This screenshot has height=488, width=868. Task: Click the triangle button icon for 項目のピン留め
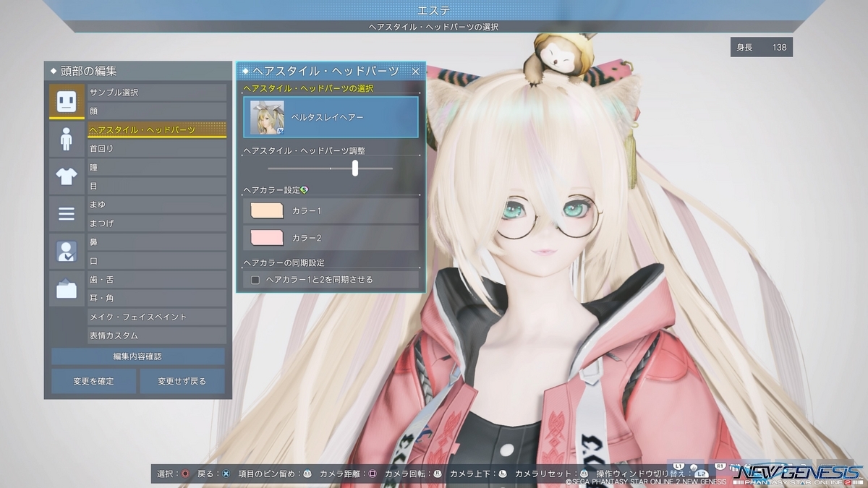click(x=307, y=474)
